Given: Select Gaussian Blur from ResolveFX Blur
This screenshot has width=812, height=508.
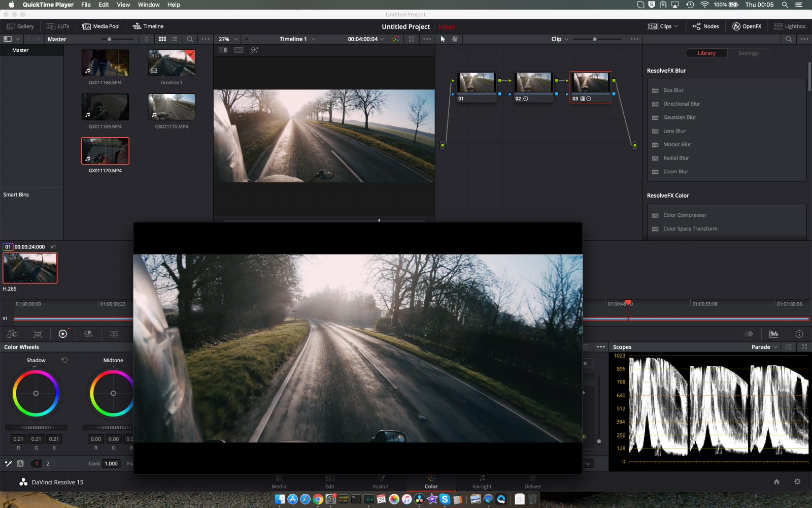Looking at the screenshot, I should (680, 117).
